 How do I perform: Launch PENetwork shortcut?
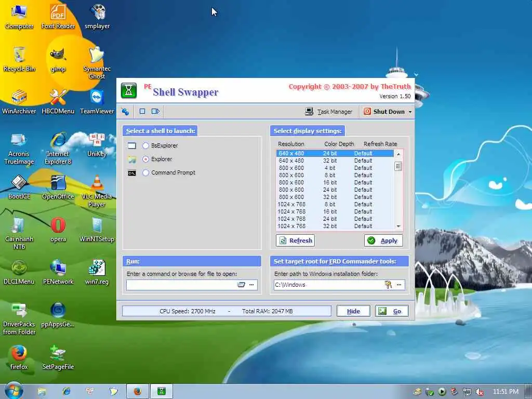tap(58, 272)
